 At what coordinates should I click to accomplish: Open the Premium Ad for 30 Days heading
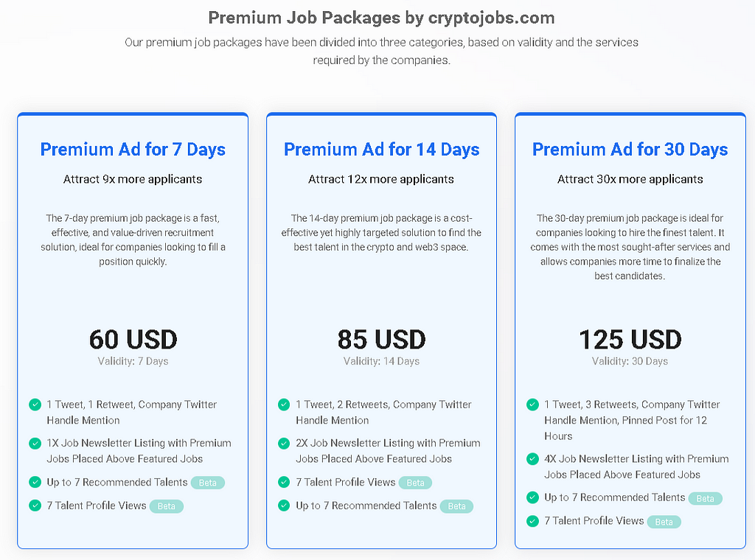[630, 149]
